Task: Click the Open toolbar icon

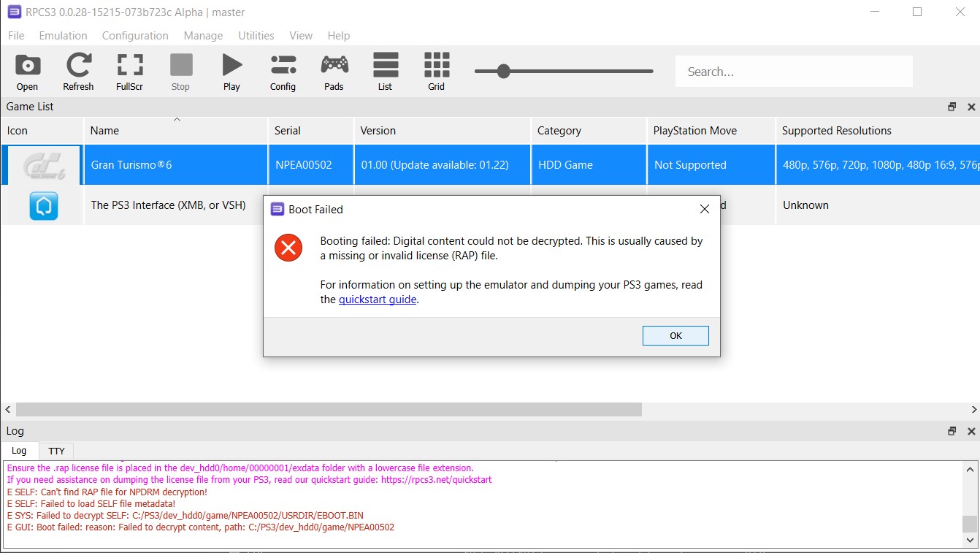Action: [27, 72]
